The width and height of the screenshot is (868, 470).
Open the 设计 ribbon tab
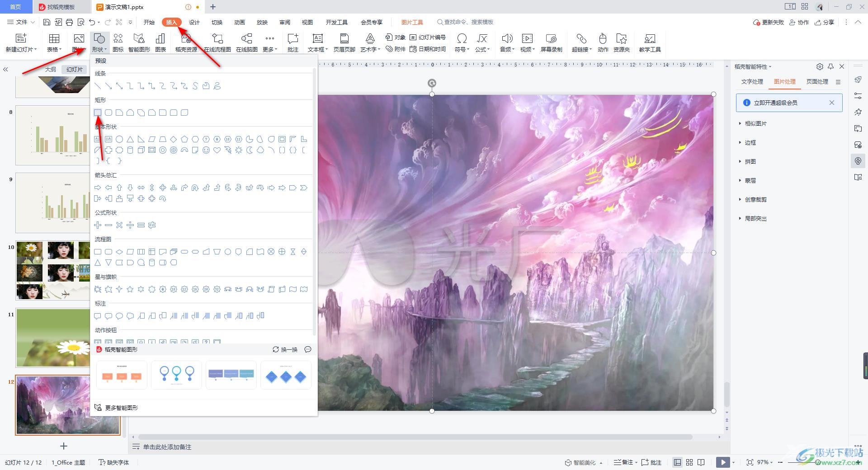[x=194, y=22]
